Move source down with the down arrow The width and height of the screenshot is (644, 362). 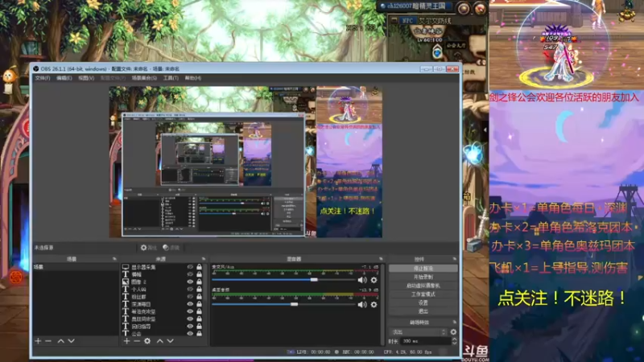(170, 341)
